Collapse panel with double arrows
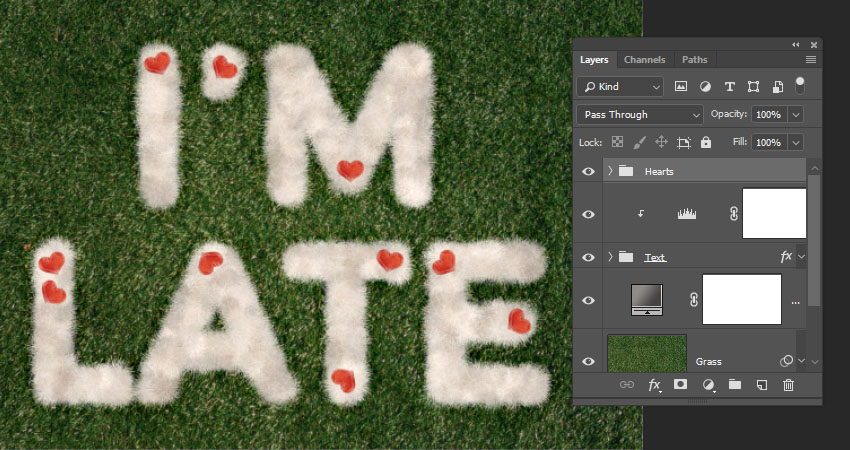 795,45
